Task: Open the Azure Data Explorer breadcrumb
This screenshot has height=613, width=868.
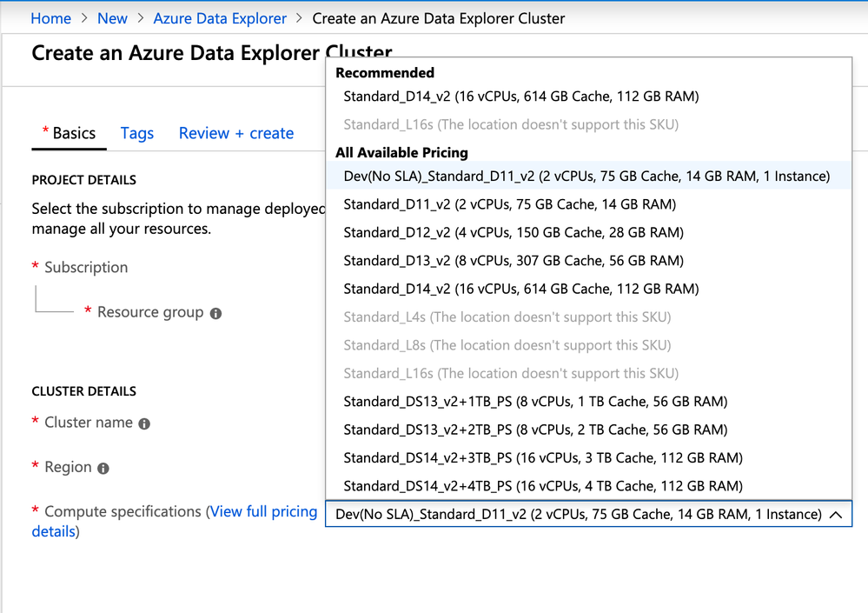Action: (x=220, y=18)
